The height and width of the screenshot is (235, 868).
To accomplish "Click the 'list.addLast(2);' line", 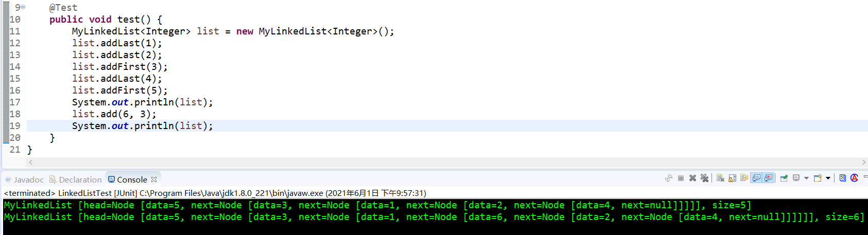I will point(117,55).
